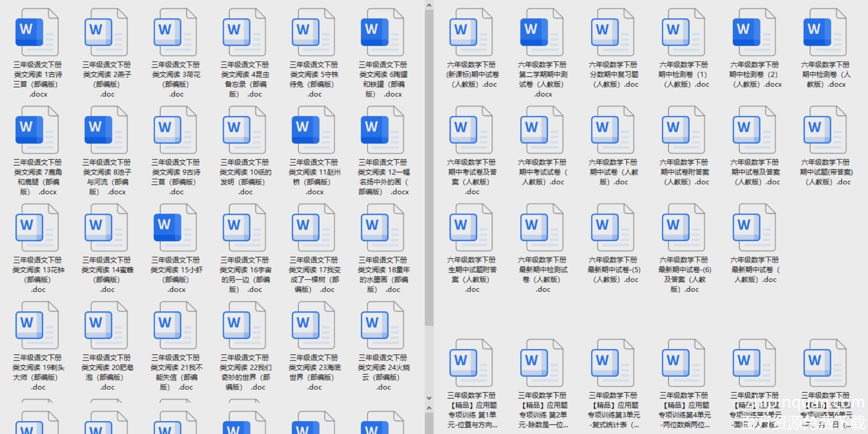Viewport: 868px width, 434px height.
Task: Select the 16宇宙的另一边 file icon
Action: coord(244,228)
